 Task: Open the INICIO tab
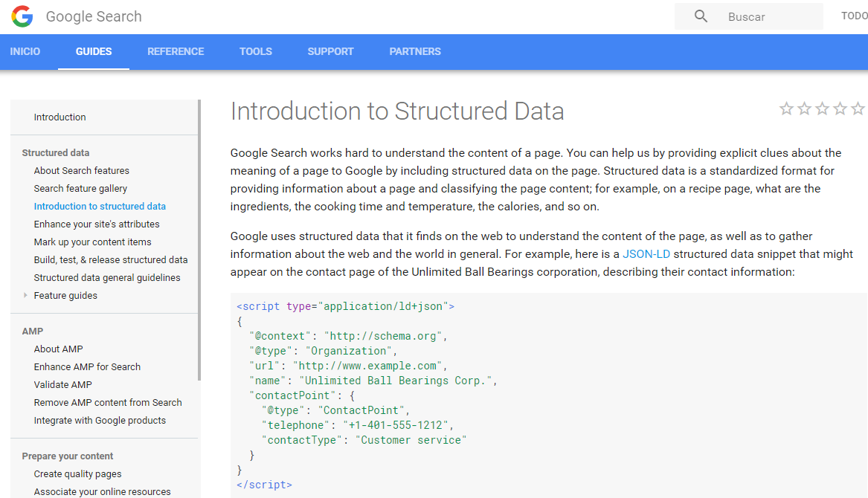pyautogui.click(x=25, y=51)
